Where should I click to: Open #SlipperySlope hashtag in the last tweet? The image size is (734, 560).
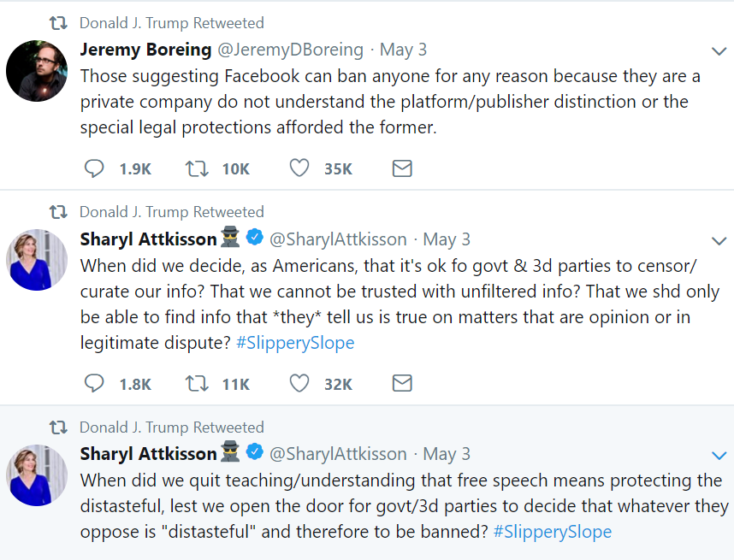pyautogui.click(x=552, y=532)
